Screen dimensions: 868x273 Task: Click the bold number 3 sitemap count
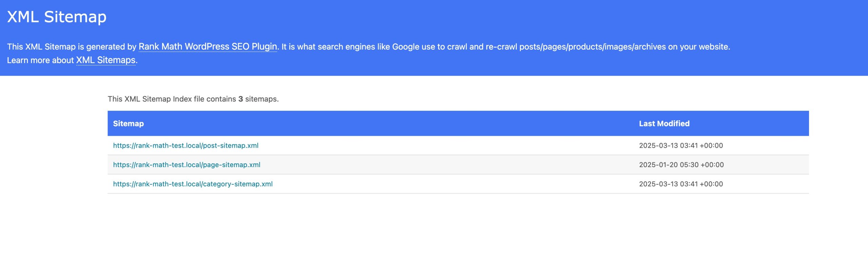240,99
